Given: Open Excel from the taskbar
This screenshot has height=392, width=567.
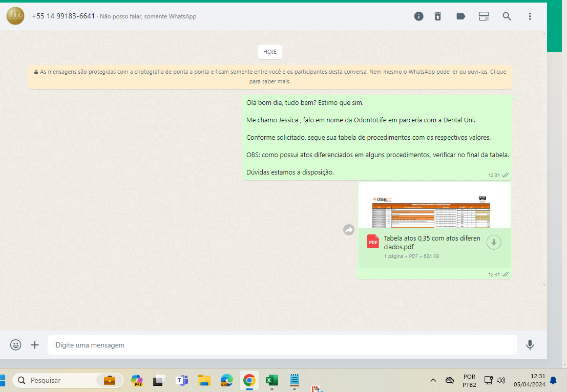Looking at the screenshot, I should (x=271, y=380).
